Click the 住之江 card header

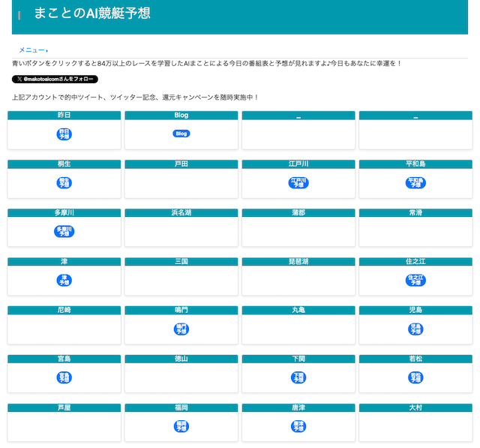tap(415, 261)
